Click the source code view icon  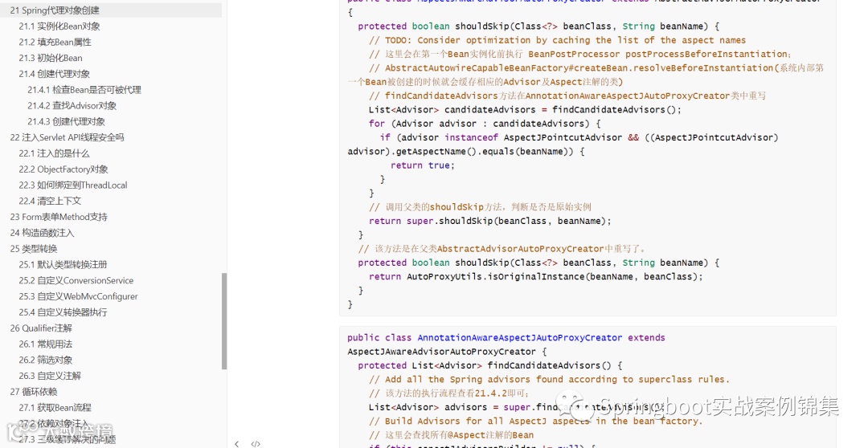click(x=256, y=443)
